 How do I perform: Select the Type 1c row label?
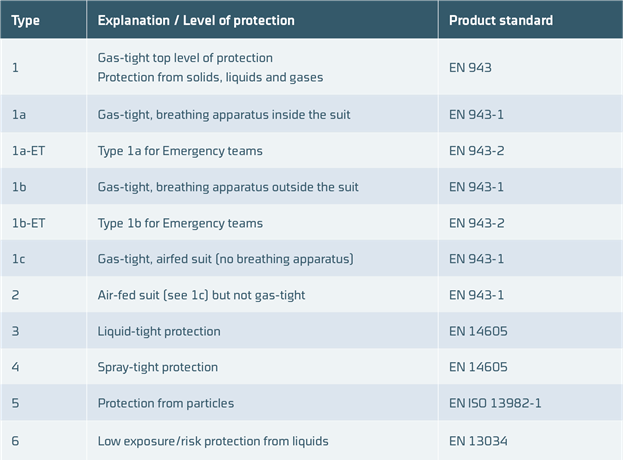pyautogui.click(x=18, y=259)
